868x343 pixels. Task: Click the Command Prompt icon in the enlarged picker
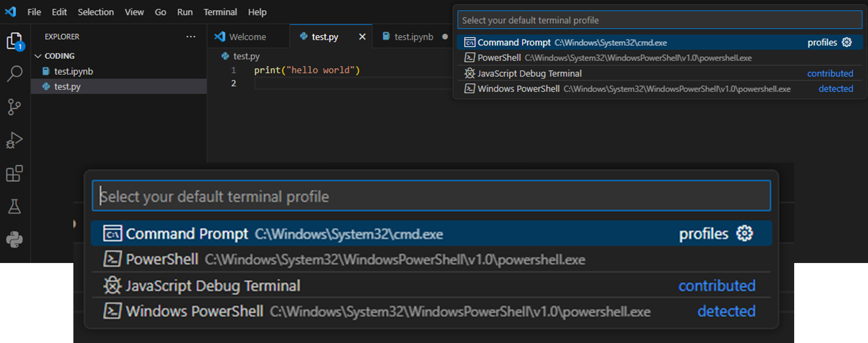point(112,233)
